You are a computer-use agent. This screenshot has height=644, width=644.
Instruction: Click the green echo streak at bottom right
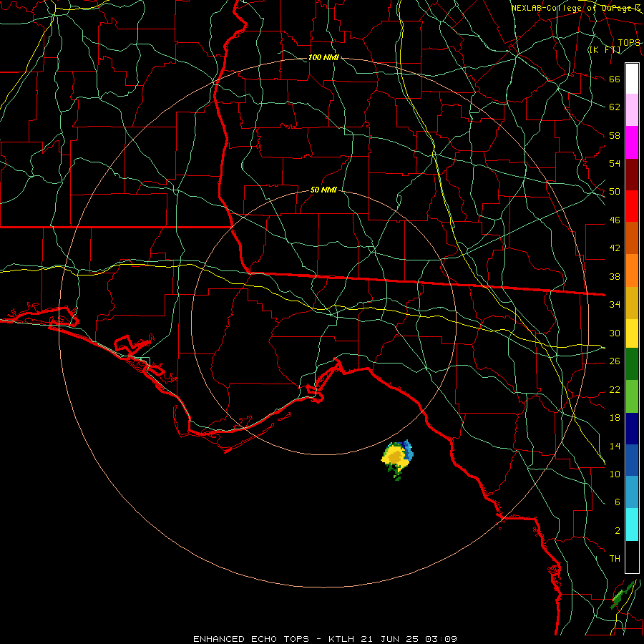(x=623, y=595)
